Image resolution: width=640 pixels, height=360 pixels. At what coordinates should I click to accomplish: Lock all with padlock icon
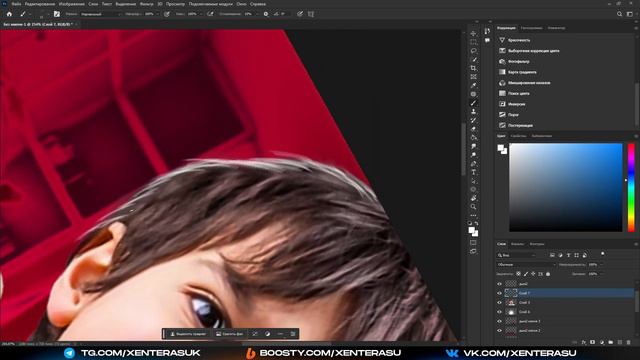pos(548,274)
